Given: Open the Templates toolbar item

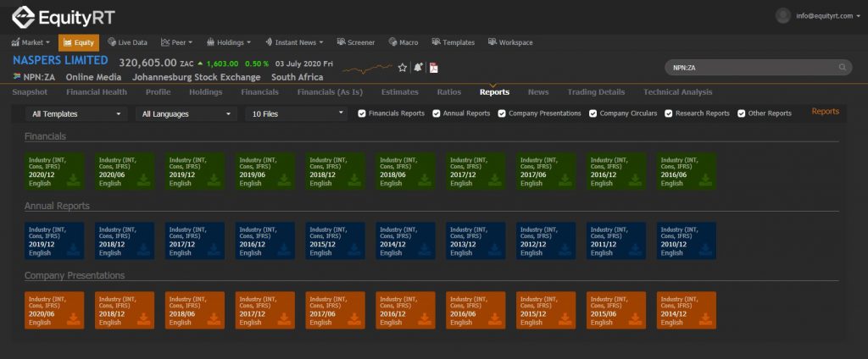Looking at the screenshot, I should (453, 42).
